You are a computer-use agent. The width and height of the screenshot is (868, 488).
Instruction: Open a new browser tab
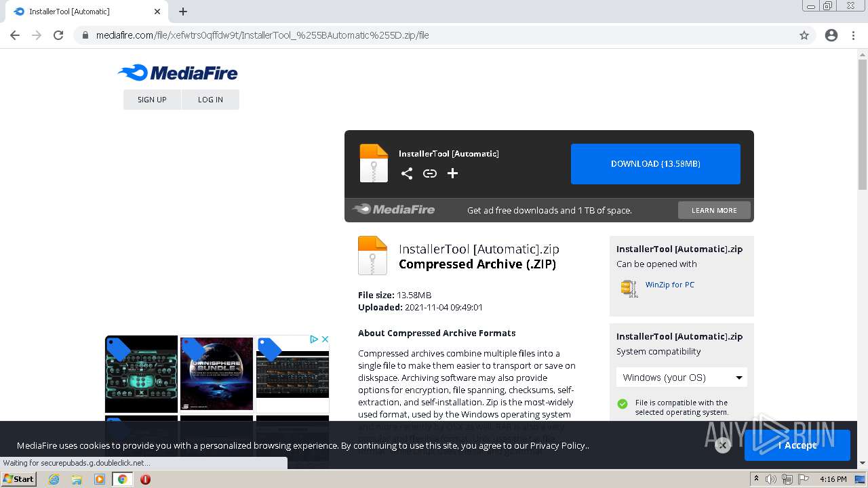click(x=183, y=12)
